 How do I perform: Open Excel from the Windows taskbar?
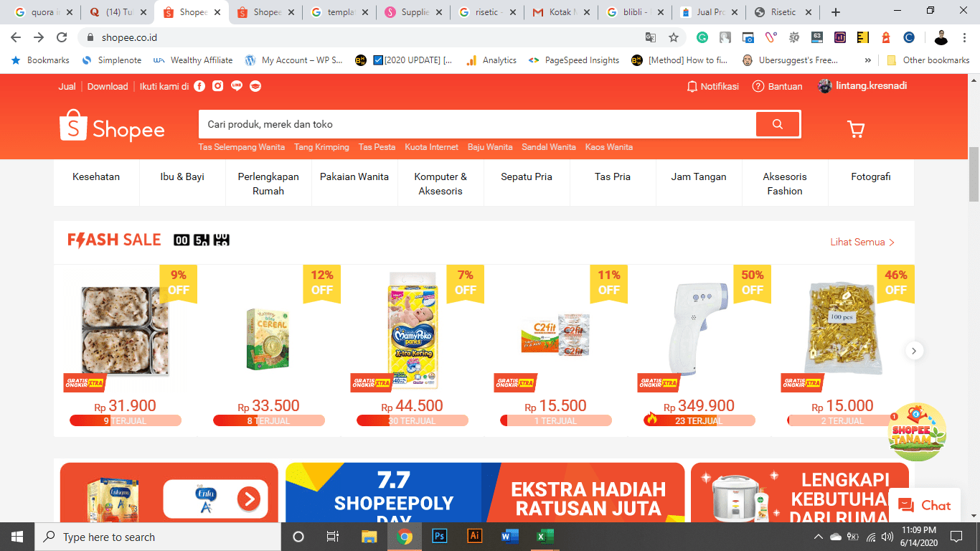tap(545, 537)
